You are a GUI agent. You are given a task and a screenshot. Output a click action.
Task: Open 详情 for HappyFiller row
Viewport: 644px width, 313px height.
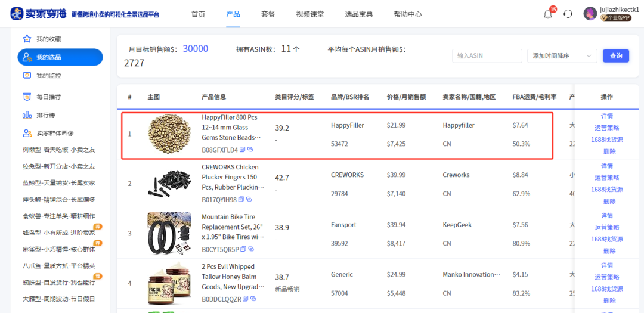(x=606, y=116)
